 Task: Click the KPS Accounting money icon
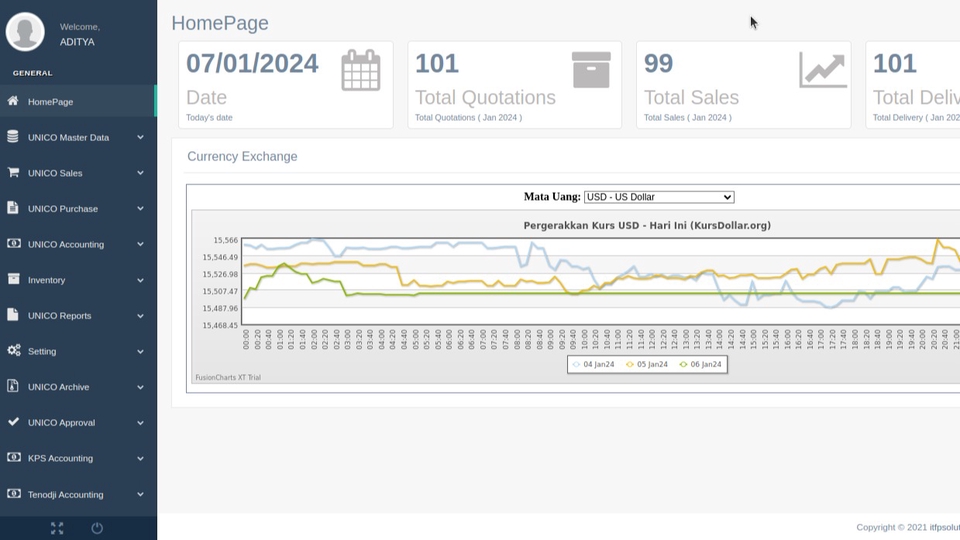[x=13, y=457]
